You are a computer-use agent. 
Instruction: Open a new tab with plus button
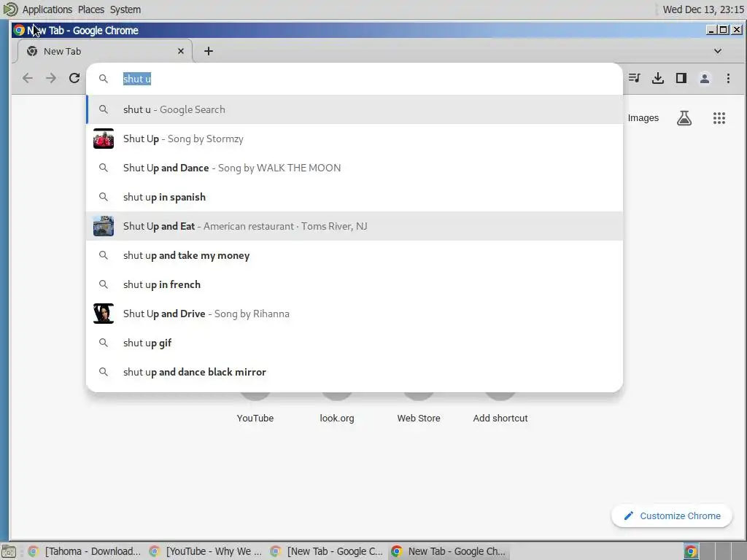209,51
